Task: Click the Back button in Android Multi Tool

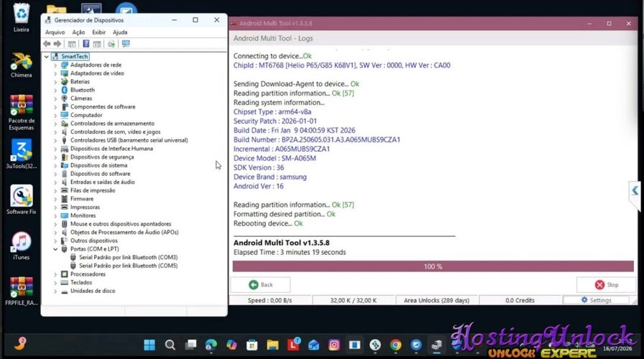Action: click(260, 285)
